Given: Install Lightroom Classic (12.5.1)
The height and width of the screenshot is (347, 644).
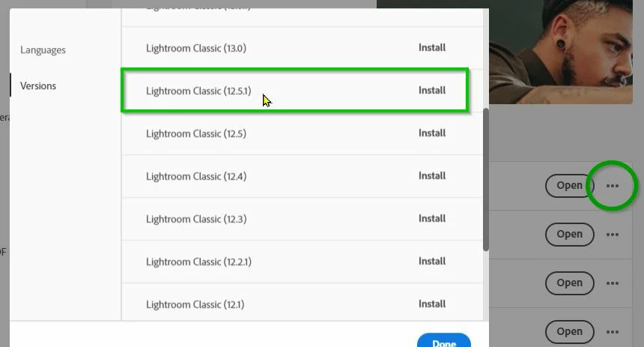Looking at the screenshot, I should click(432, 91).
